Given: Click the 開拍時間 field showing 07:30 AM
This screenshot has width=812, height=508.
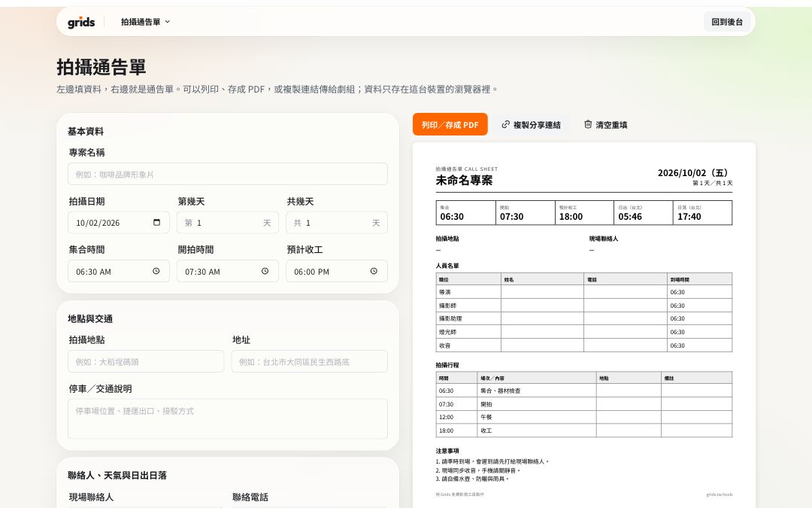Looking at the screenshot, I should click(227, 271).
